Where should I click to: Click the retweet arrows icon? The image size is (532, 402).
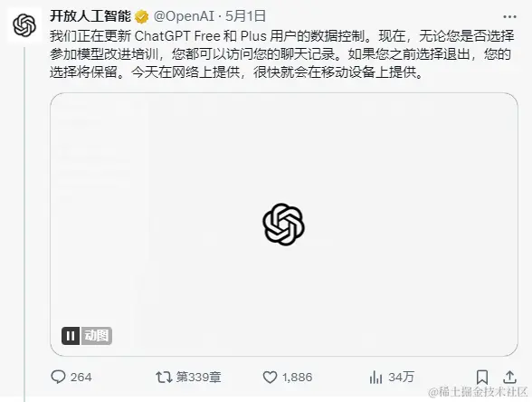pyautogui.click(x=164, y=378)
